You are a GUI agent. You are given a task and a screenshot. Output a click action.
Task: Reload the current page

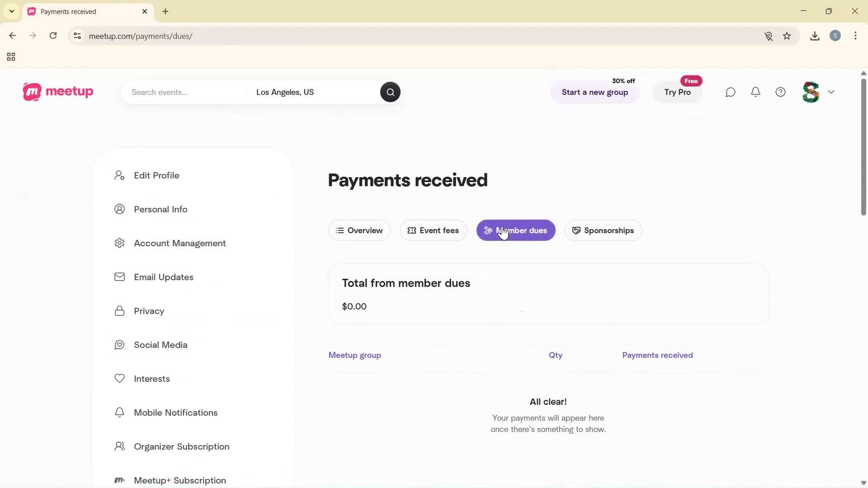pyautogui.click(x=53, y=36)
